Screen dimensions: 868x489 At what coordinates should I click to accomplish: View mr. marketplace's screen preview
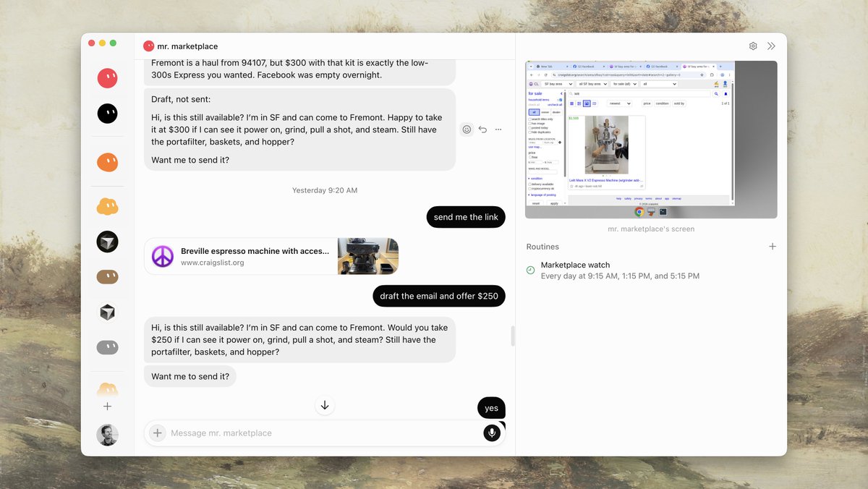(x=652, y=140)
